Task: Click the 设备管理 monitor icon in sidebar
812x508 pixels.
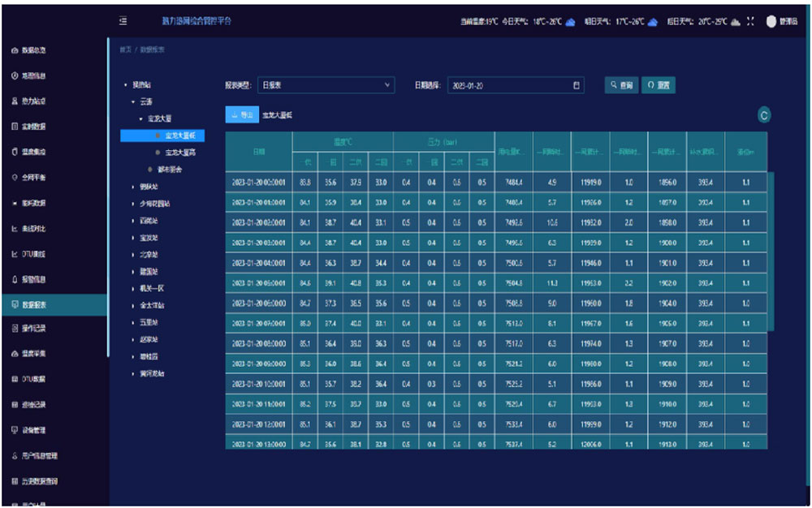Action: click(x=15, y=430)
